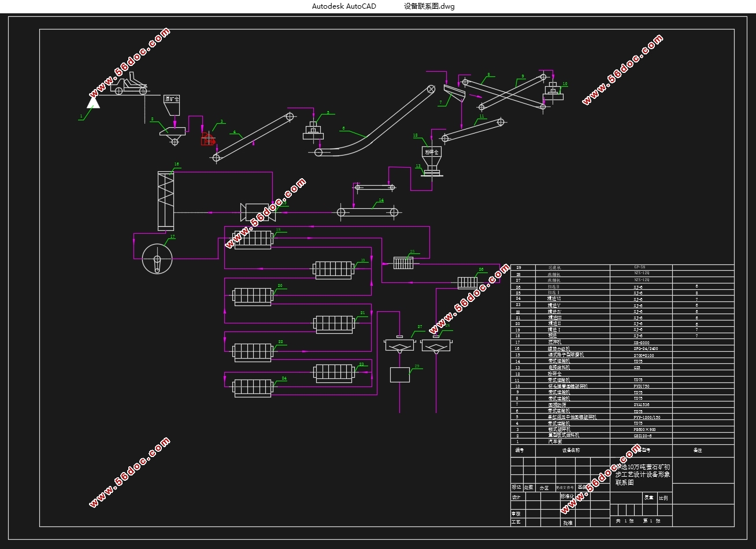Select the round agitator tank symbol

157,259
